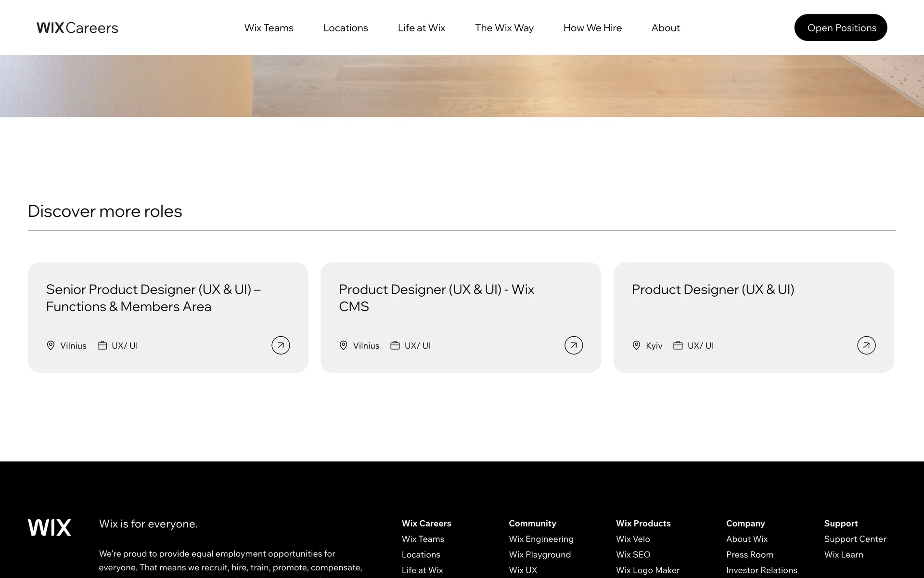
Task: Click arrow icon on Kyiv Product Designer card
Action: 866,345
